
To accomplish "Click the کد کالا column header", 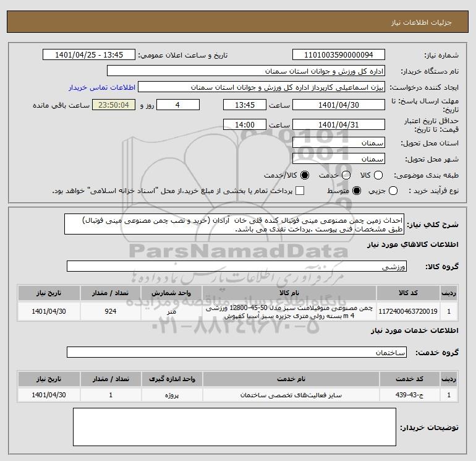I will coord(408,293).
